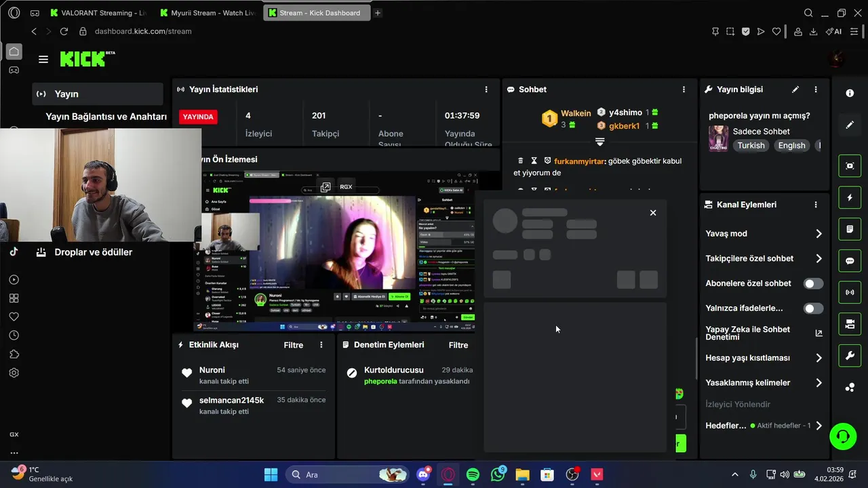The image size is (868, 488).
Task: Open Opera sidebar heart bookmarks icon
Action: pyautogui.click(x=14, y=317)
